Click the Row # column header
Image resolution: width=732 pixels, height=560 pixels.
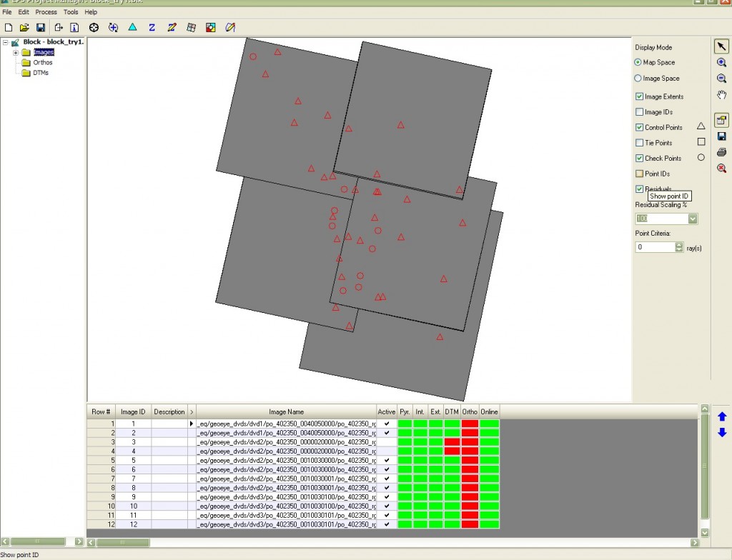[101, 412]
